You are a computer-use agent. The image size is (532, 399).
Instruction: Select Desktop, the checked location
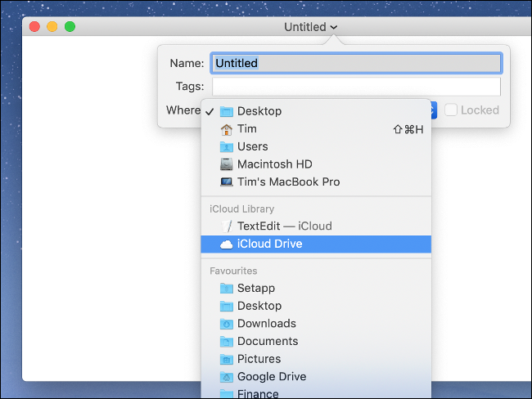(x=316, y=111)
